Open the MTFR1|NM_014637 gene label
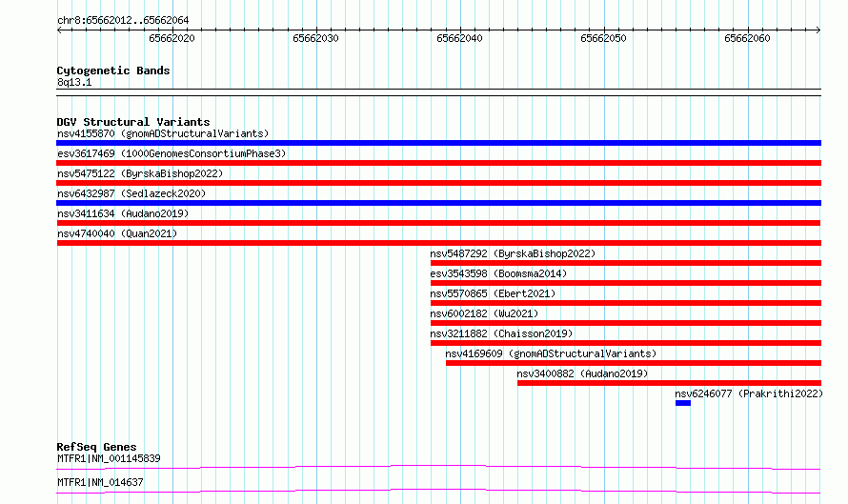 [100, 482]
